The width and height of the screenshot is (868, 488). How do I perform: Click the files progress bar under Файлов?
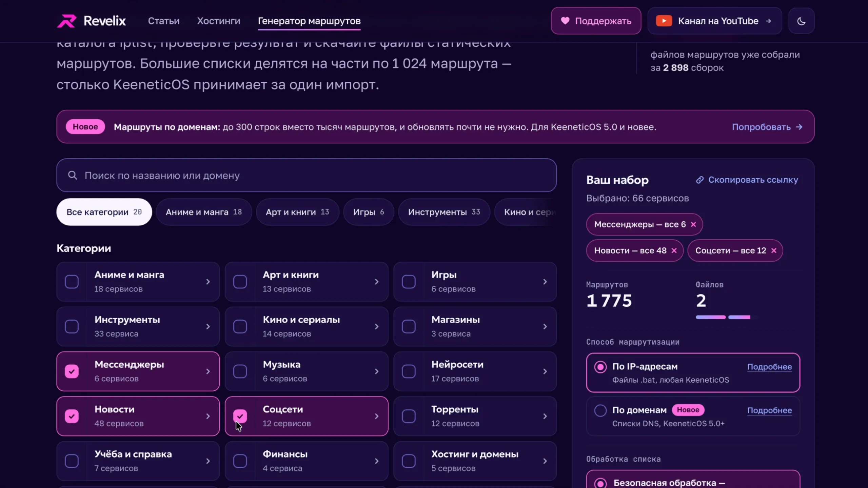click(726, 317)
